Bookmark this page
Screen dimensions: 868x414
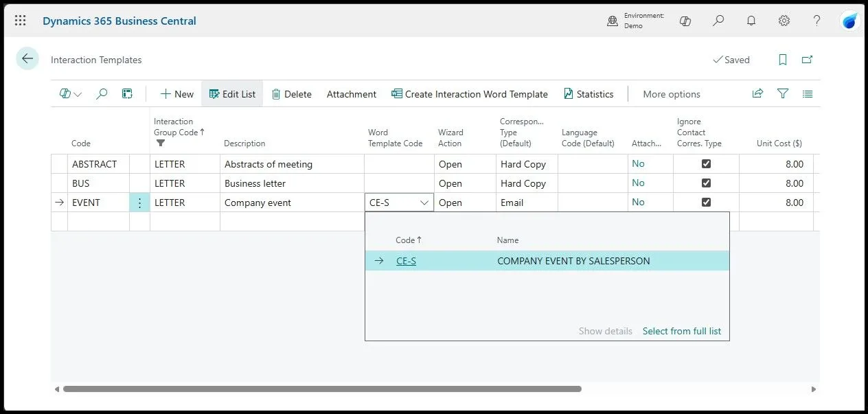point(783,60)
